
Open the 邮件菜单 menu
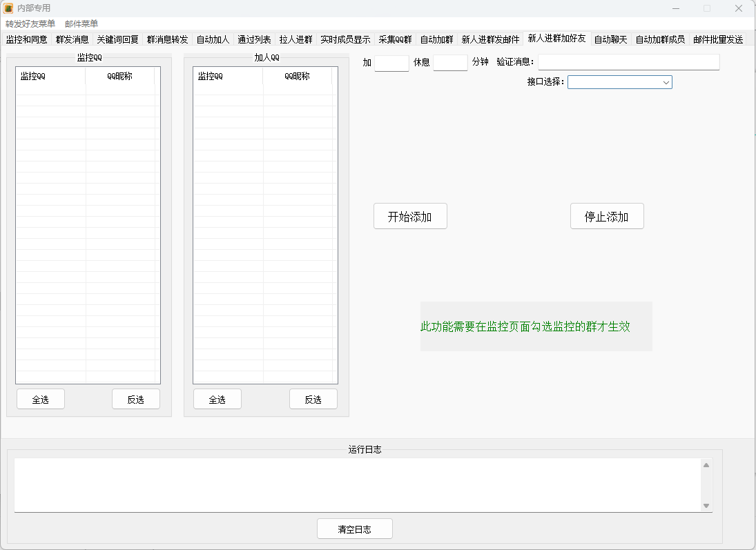coord(81,23)
